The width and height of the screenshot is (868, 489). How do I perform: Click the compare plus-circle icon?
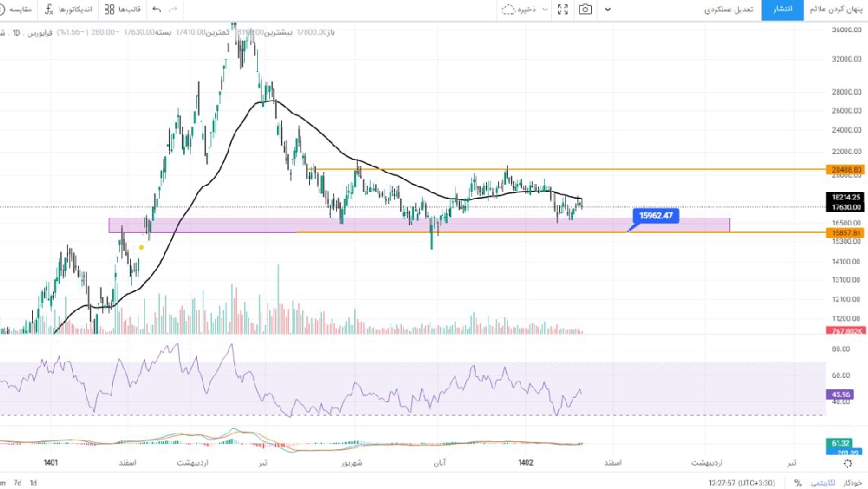2,10
